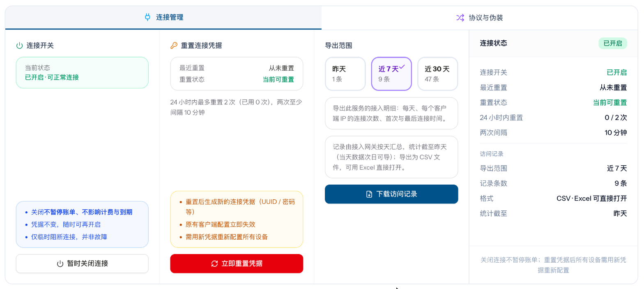Click 凭据不变，随时可再开启 bullet
Viewport: 644px width, 289px height.
click(x=66, y=224)
